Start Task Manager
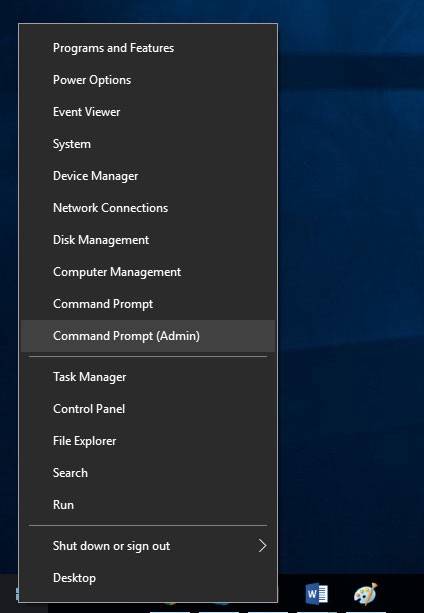The width and height of the screenshot is (424, 613). [148, 377]
